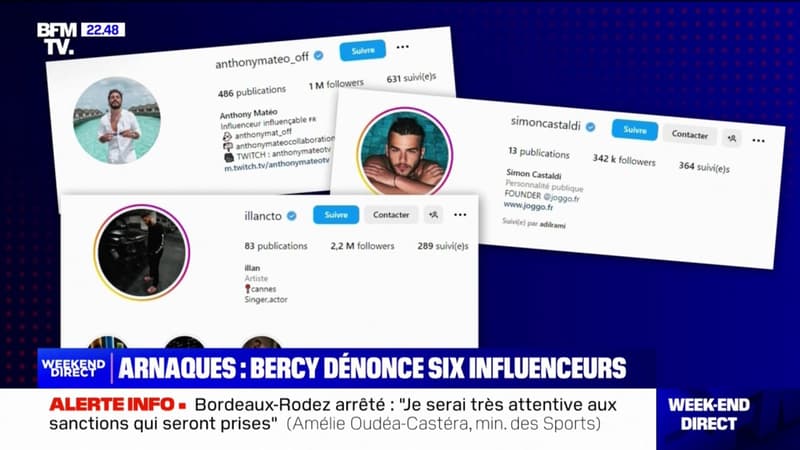Click 2,2 M followers on illancto profile
The image size is (800, 450).
click(x=362, y=246)
